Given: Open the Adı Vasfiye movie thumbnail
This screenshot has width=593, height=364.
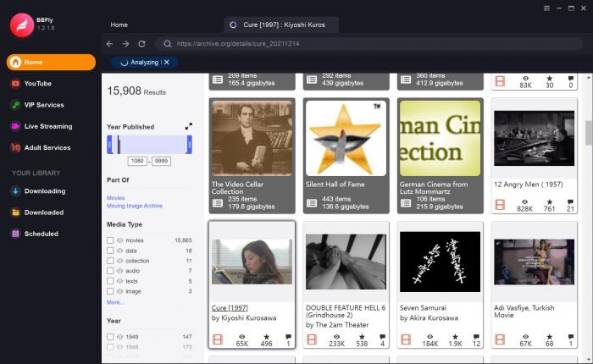Looking at the screenshot, I should pyautogui.click(x=534, y=262).
